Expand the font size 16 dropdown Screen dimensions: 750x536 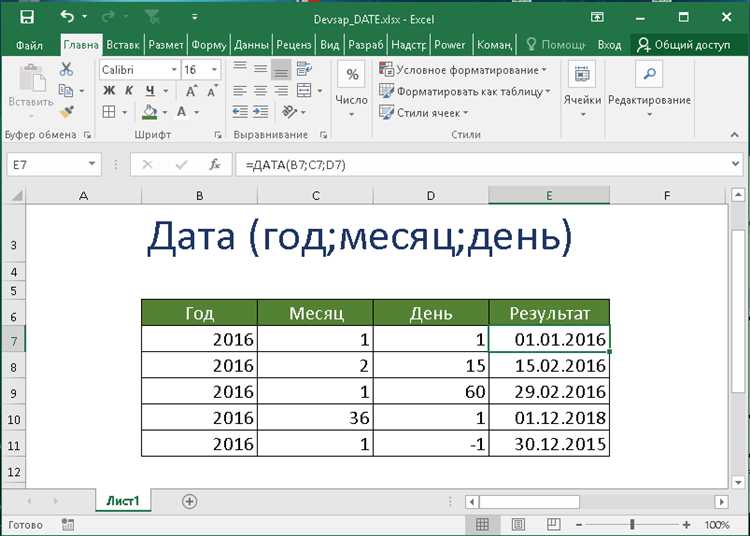click(x=214, y=70)
